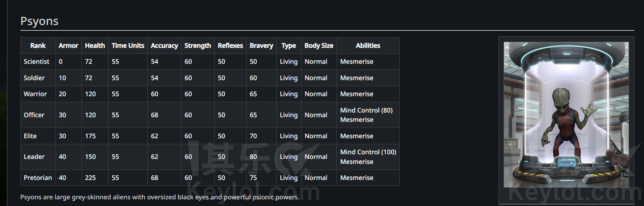Click the Warrior rank cell
The image size is (644, 206).
[x=35, y=94]
